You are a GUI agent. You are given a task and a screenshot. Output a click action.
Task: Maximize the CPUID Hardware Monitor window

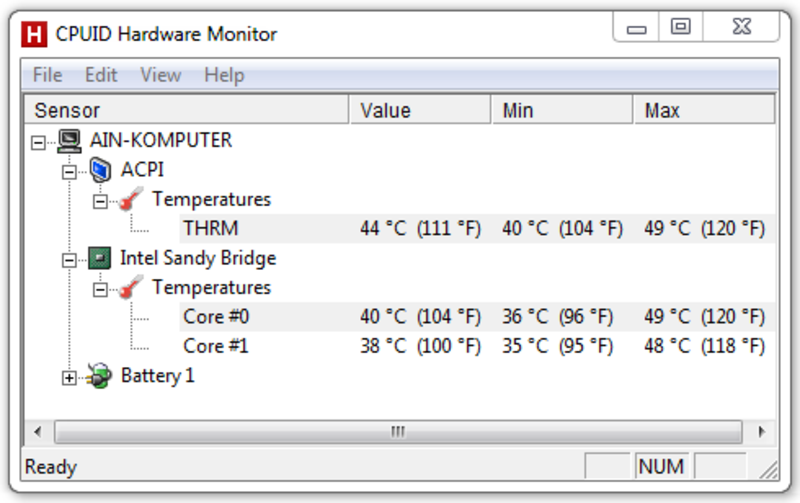[x=681, y=27]
